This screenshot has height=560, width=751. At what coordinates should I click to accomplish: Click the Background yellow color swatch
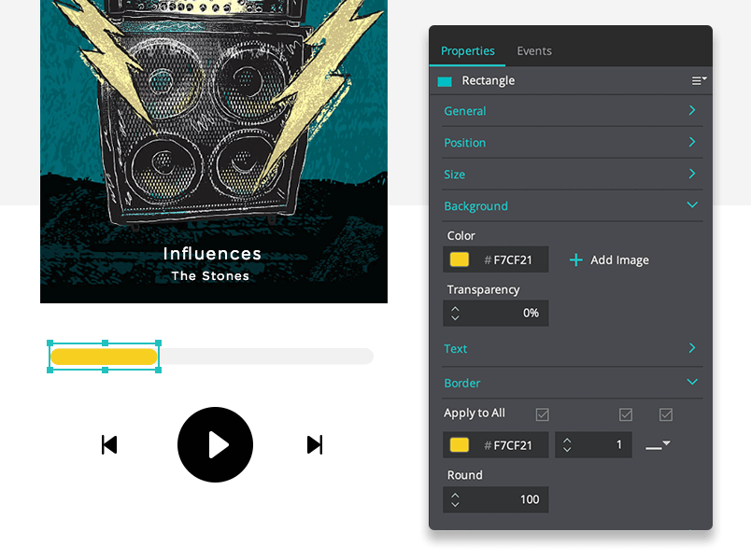point(460,259)
